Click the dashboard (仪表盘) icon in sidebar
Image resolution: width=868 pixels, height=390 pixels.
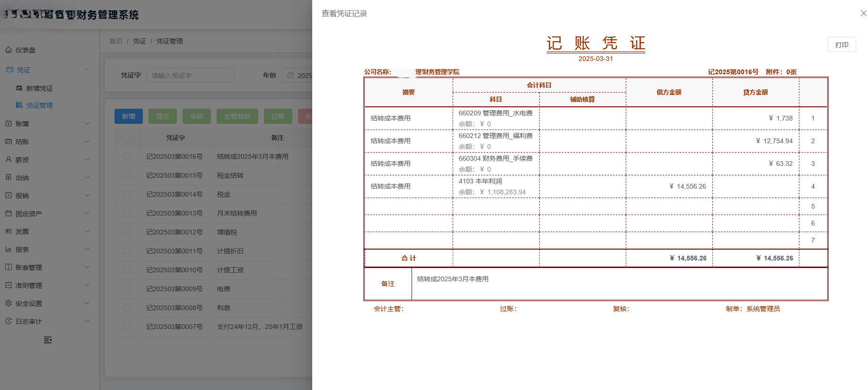click(x=9, y=50)
